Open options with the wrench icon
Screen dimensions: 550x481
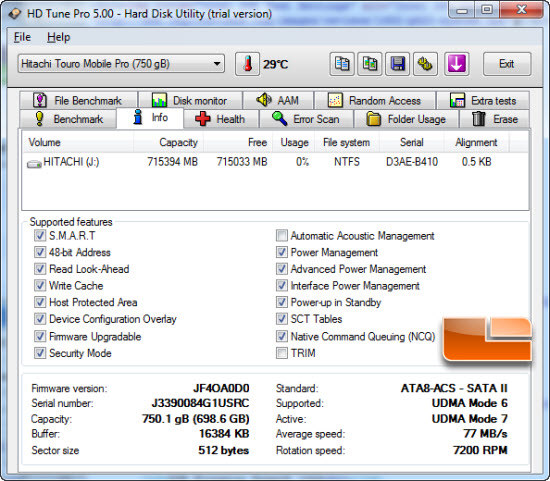click(x=425, y=64)
